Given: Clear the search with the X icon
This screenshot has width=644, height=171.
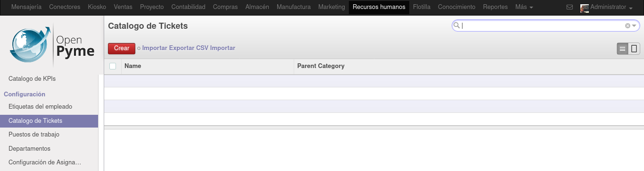Looking at the screenshot, I should point(627,26).
